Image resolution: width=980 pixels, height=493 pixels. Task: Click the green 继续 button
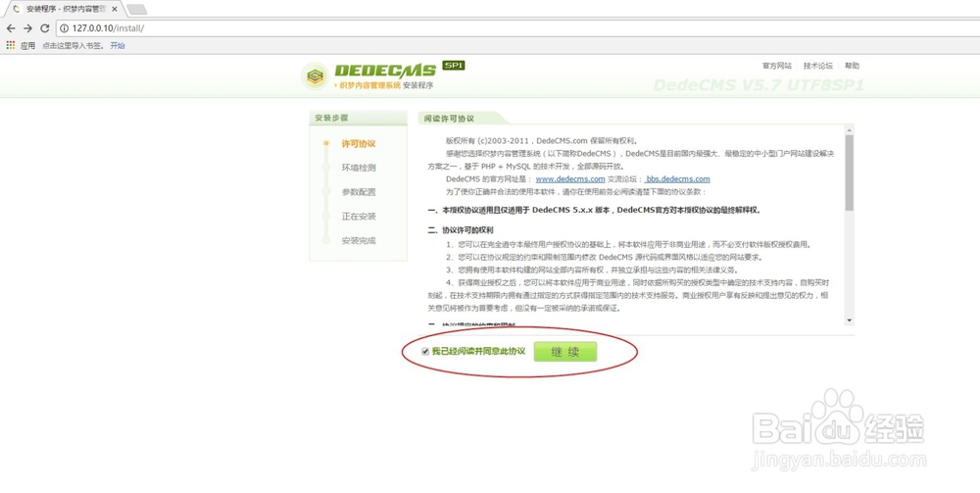coord(565,352)
